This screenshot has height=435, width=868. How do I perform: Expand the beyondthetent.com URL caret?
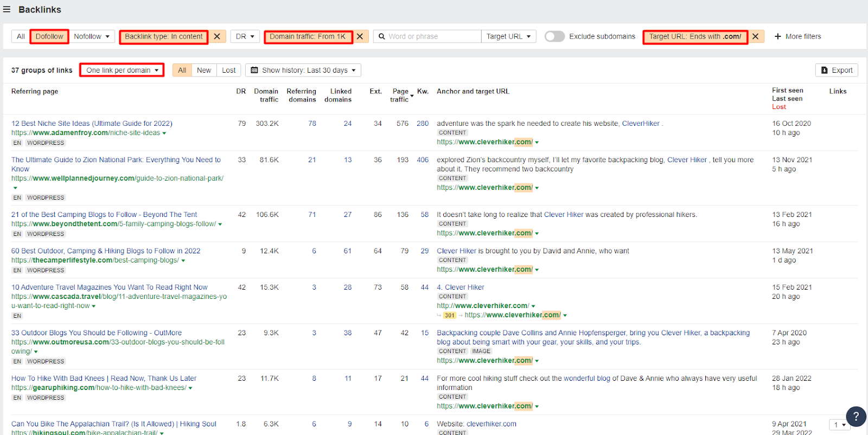pyautogui.click(x=220, y=224)
